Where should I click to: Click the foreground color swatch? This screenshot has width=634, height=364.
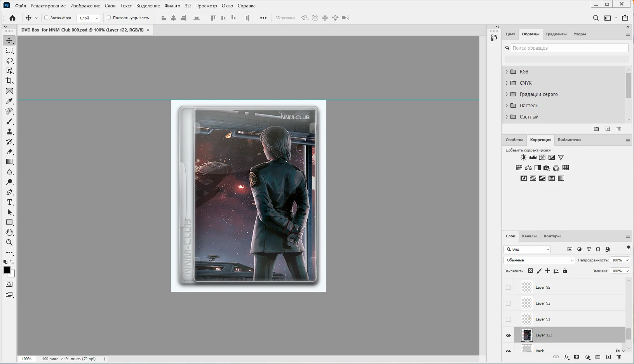pyautogui.click(x=7, y=270)
